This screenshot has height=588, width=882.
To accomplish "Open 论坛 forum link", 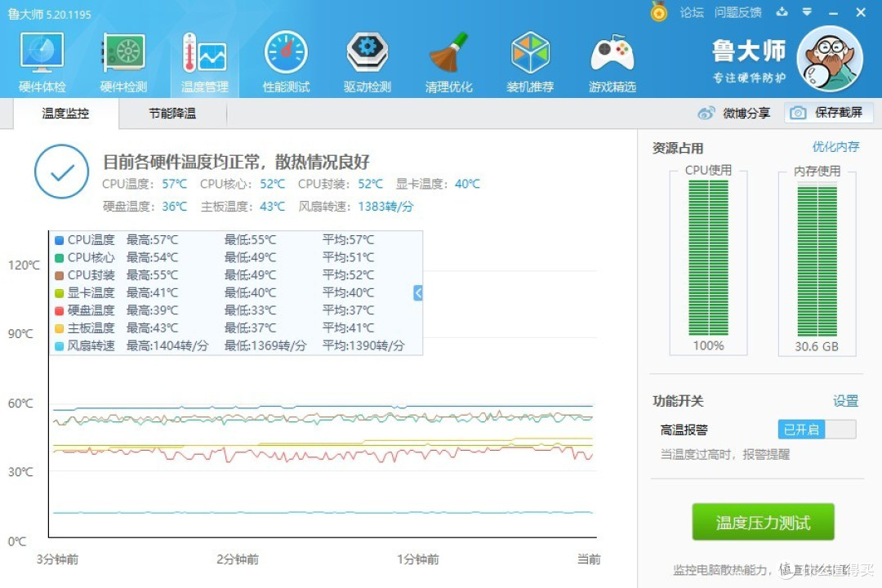I will (x=692, y=12).
